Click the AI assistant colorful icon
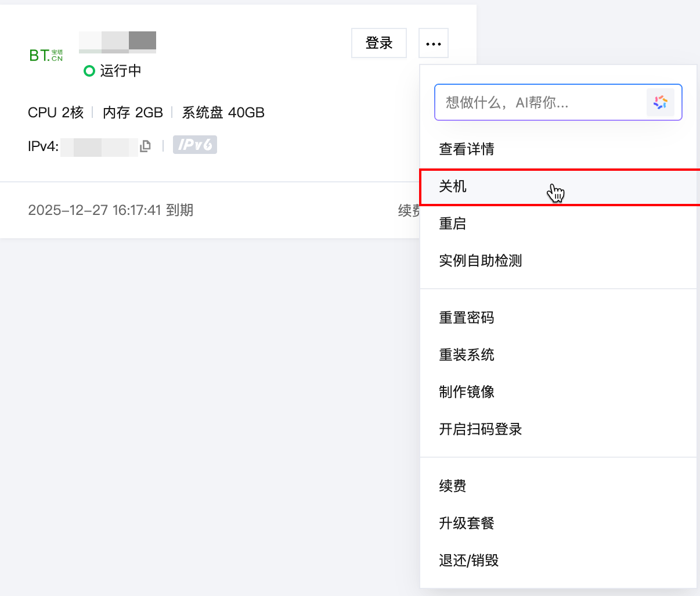700x596 pixels. tap(660, 103)
